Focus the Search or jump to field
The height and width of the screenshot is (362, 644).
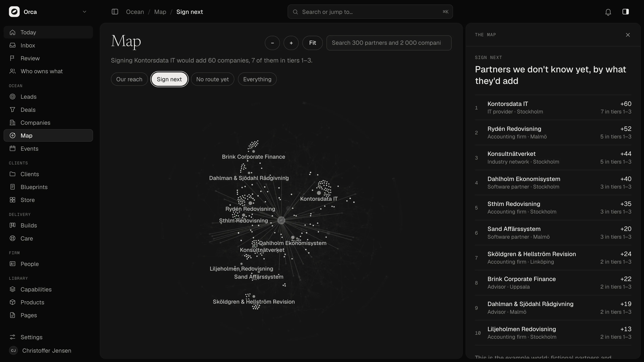(370, 12)
